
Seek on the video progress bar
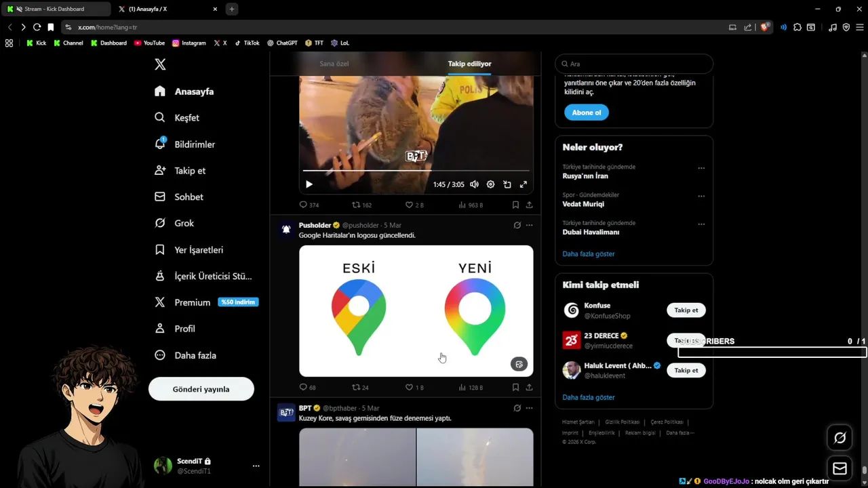(416, 171)
